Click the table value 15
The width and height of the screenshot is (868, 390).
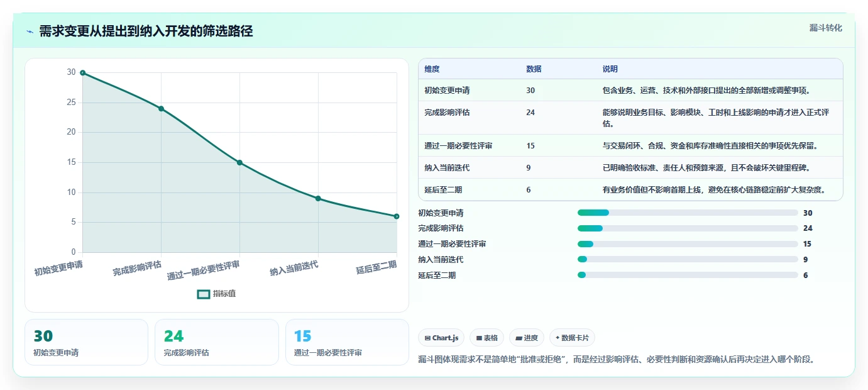click(530, 146)
